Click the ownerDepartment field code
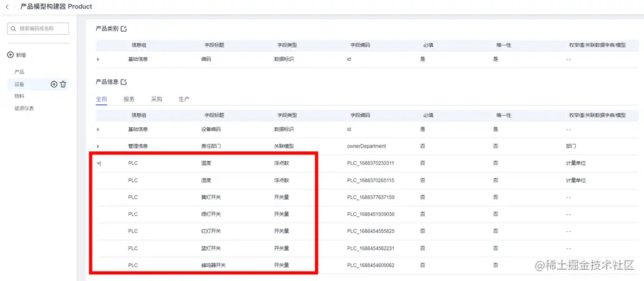This screenshot has width=644, height=281. (366, 146)
